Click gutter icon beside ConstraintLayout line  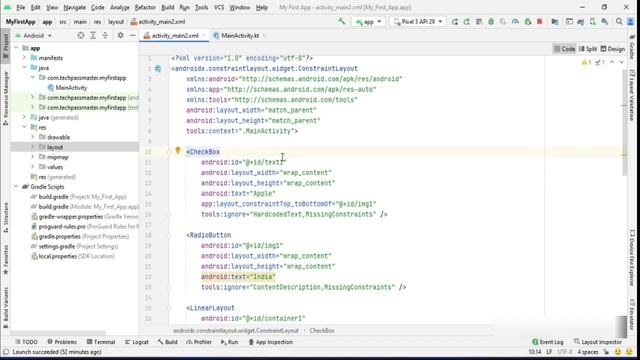point(158,69)
